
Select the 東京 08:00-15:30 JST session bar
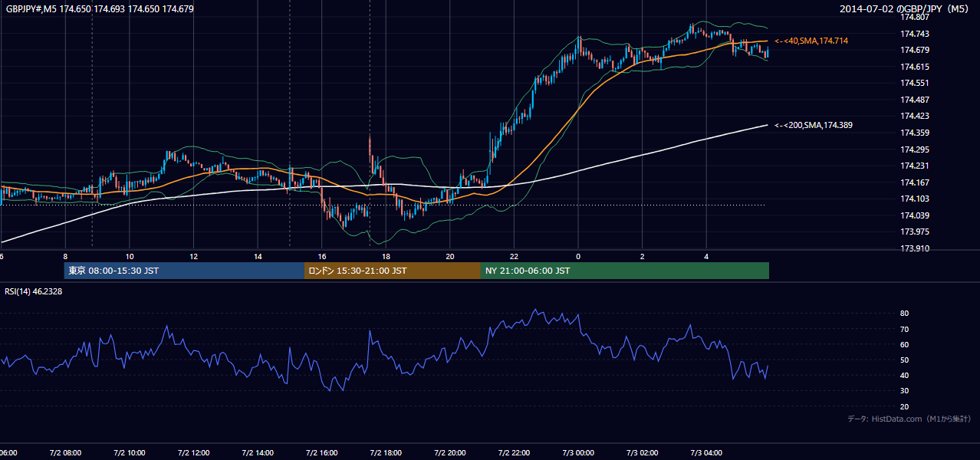click(185, 271)
